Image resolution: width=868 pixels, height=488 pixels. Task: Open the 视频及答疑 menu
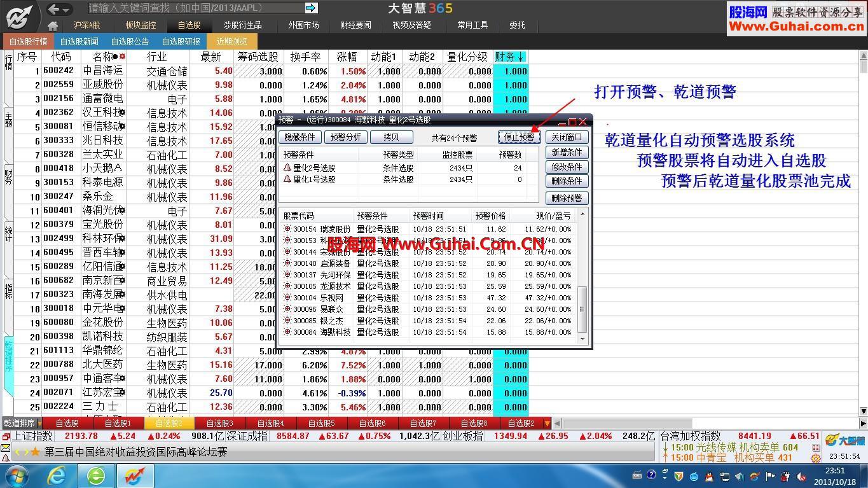coord(411,25)
